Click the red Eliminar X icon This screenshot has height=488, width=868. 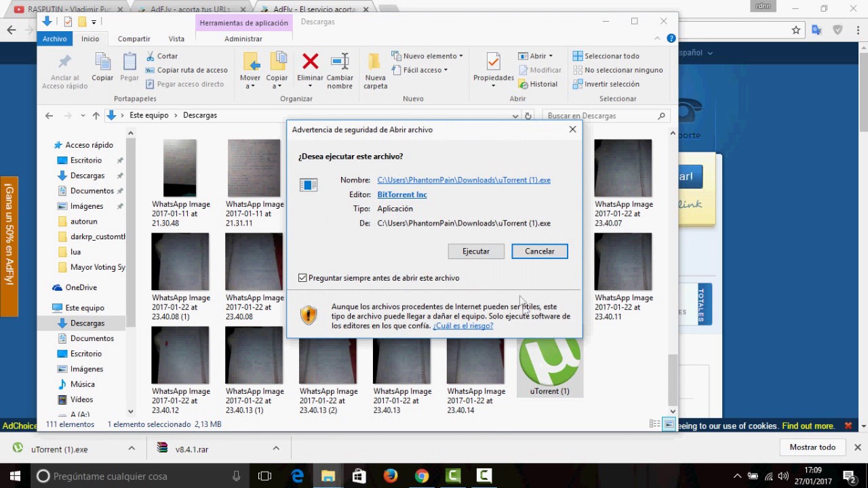(310, 62)
